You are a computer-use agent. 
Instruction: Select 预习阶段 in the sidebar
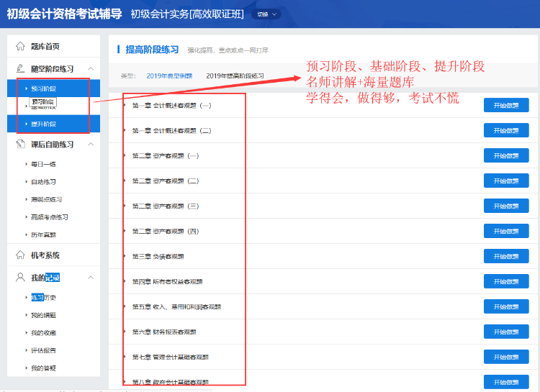pos(43,88)
